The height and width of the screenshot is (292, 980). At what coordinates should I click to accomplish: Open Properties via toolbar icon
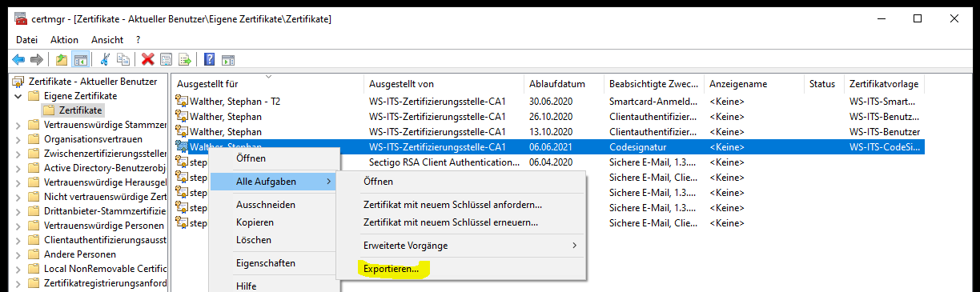click(x=166, y=59)
